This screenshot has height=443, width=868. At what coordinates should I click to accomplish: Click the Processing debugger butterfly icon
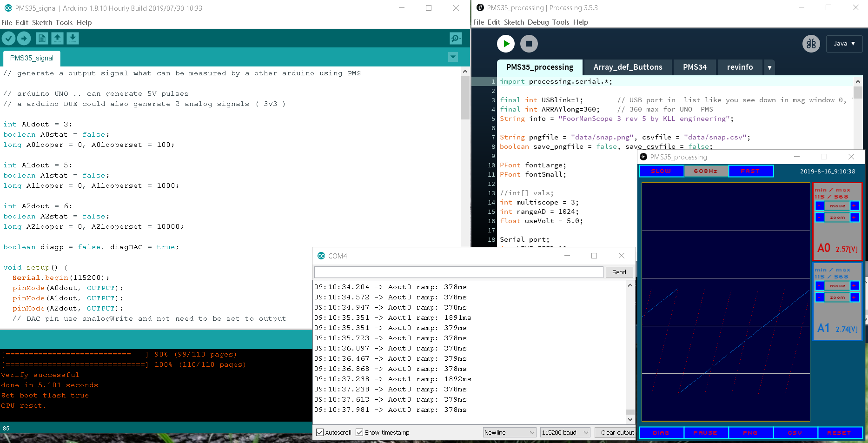click(x=811, y=44)
